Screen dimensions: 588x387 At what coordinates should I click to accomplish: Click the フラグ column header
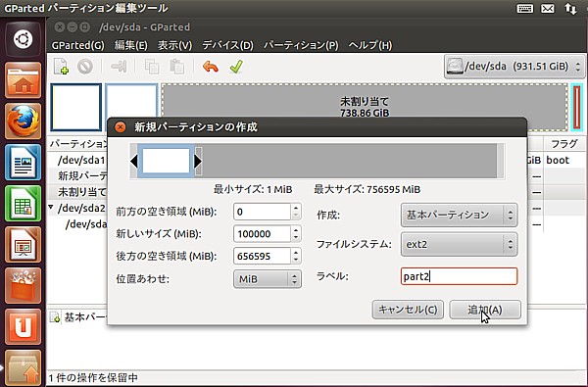click(563, 144)
